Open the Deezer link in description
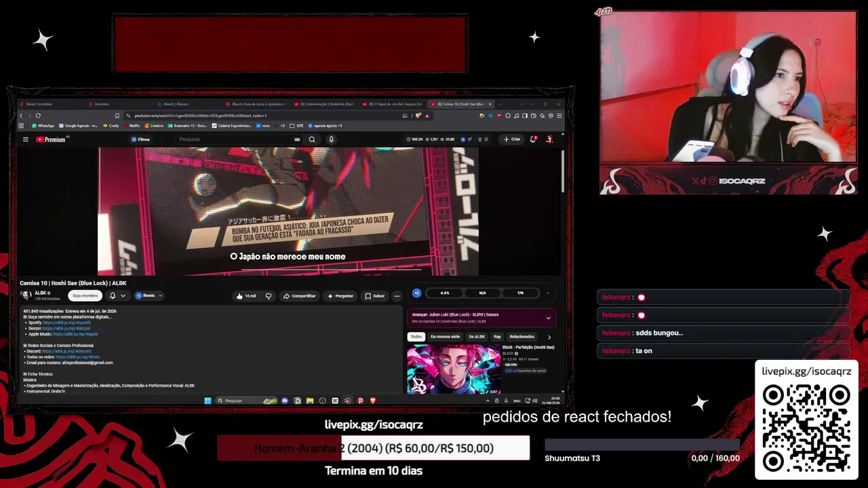The width and height of the screenshot is (868, 488). click(x=66, y=328)
